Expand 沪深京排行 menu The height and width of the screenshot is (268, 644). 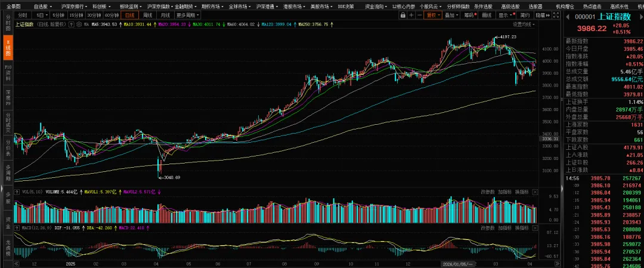74,7
